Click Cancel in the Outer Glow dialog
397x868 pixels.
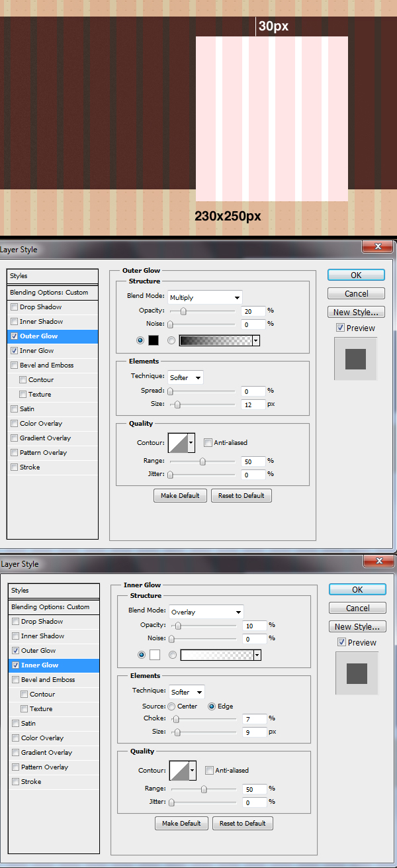(x=356, y=293)
